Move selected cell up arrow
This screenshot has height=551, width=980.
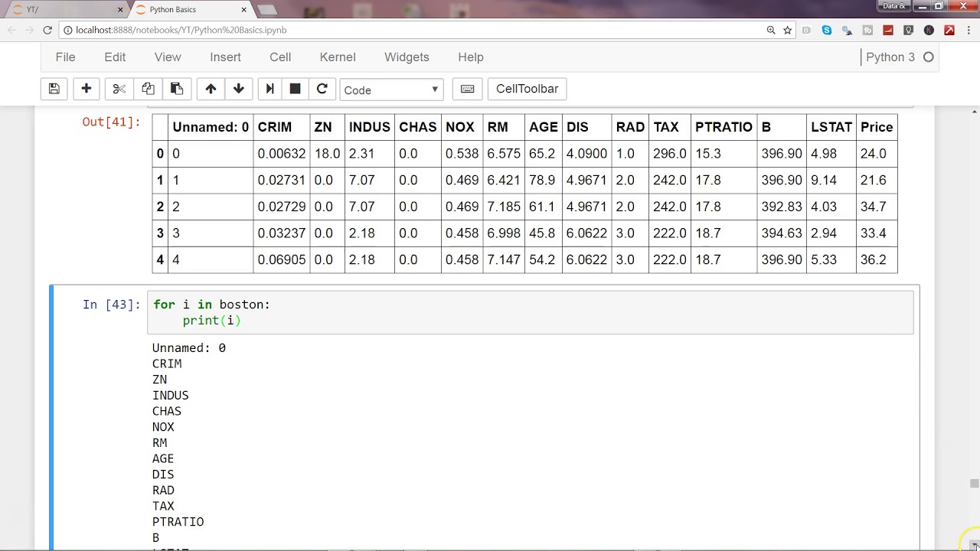[211, 89]
